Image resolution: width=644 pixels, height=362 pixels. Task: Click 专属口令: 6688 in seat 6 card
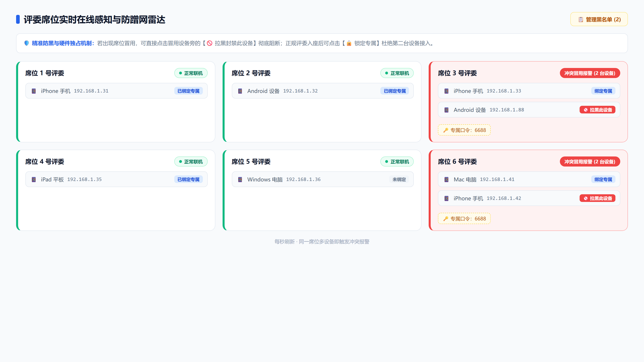point(464,218)
